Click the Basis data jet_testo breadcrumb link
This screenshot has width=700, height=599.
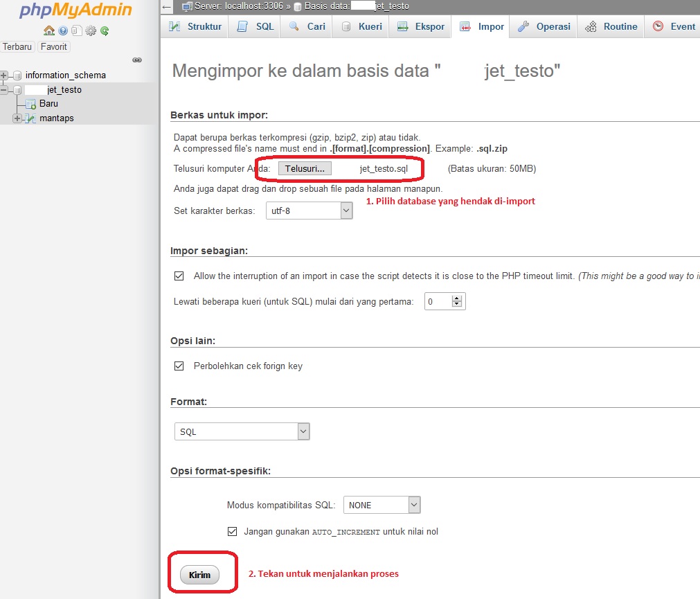[x=357, y=6]
